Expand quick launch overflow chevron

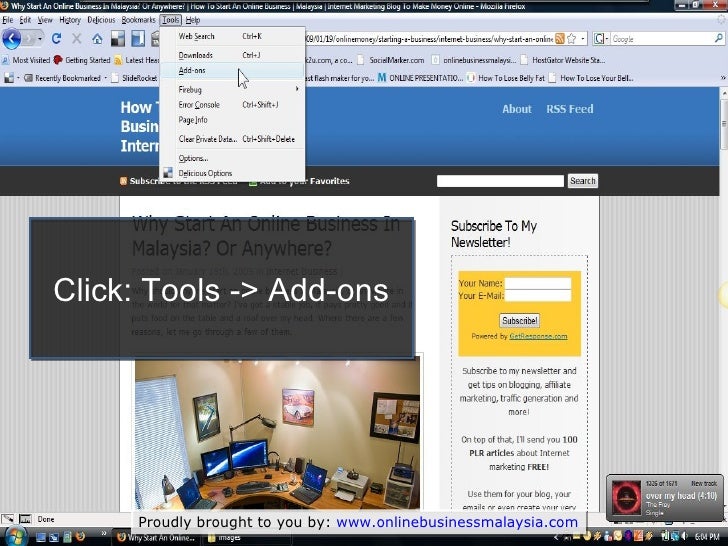[x=104, y=533]
